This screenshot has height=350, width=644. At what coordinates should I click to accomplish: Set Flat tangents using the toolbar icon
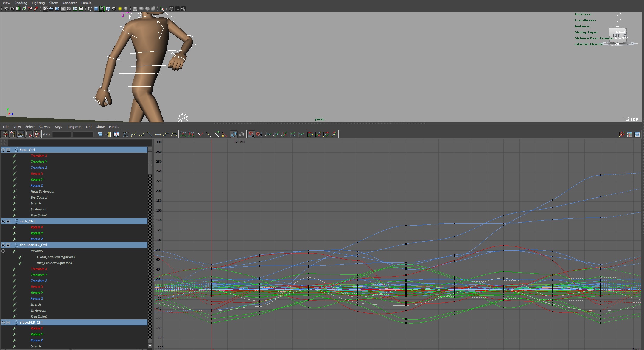(x=158, y=134)
